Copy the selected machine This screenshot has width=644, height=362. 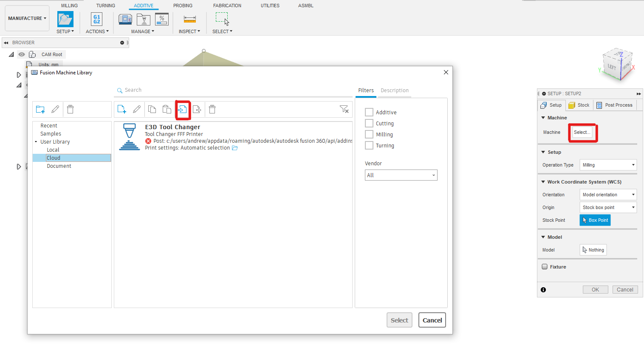coord(152,109)
